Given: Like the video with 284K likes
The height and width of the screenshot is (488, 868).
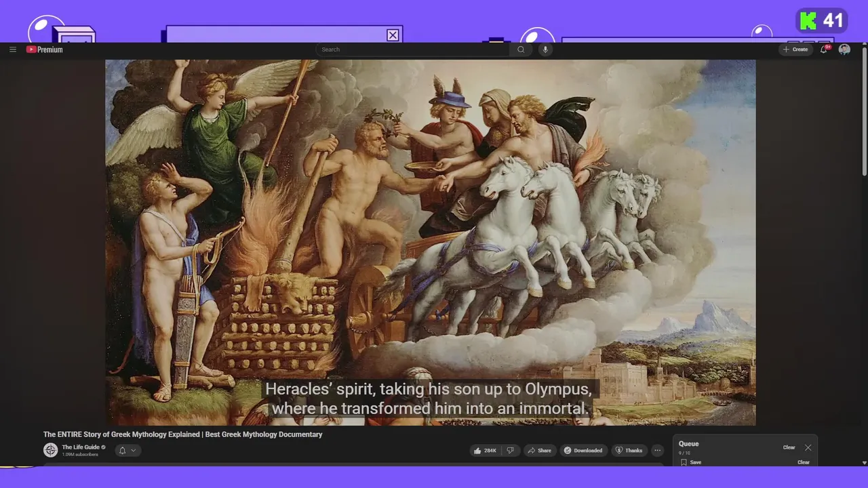Looking at the screenshot, I should (x=485, y=450).
